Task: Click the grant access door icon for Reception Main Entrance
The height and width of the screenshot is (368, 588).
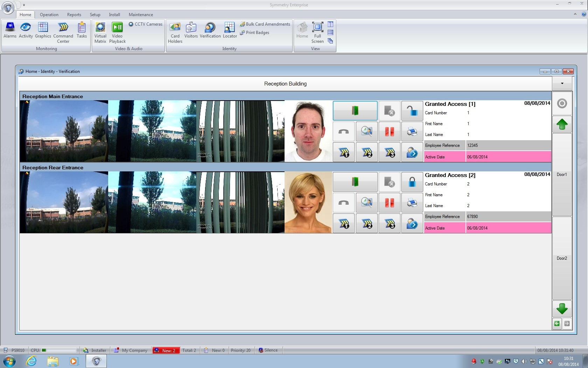Action: coord(355,110)
